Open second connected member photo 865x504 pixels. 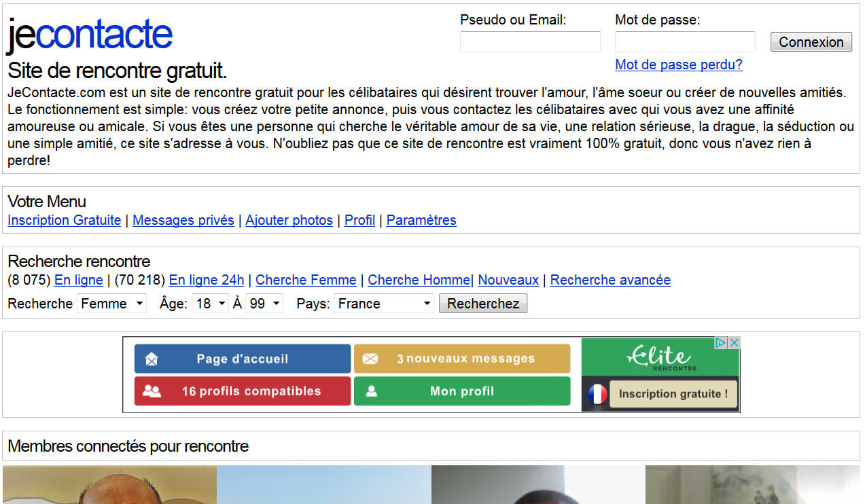click(x=324, y=485)
